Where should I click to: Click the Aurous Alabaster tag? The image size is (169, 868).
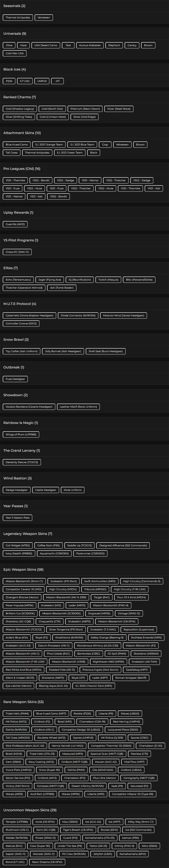pos(90,45)
